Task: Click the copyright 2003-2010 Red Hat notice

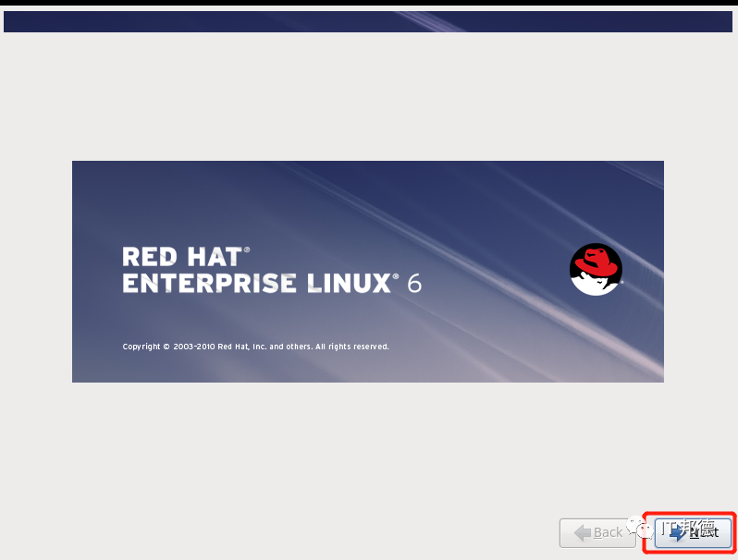Action: (255, 347)
